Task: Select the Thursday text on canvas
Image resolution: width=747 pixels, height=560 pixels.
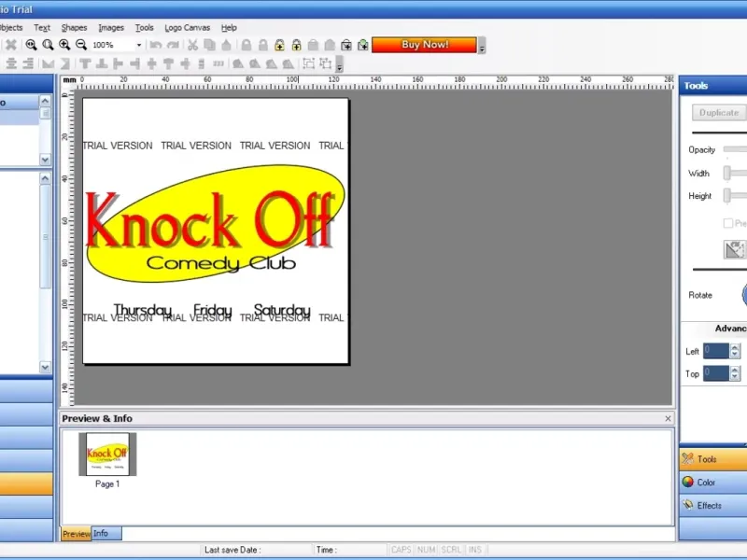Action: pyautogui.click(x=143, y=311)
